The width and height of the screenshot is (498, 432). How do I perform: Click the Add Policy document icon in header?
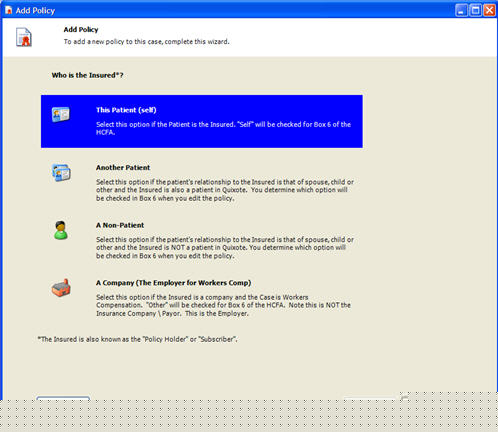pyautogui.click(x=24, y=37)
